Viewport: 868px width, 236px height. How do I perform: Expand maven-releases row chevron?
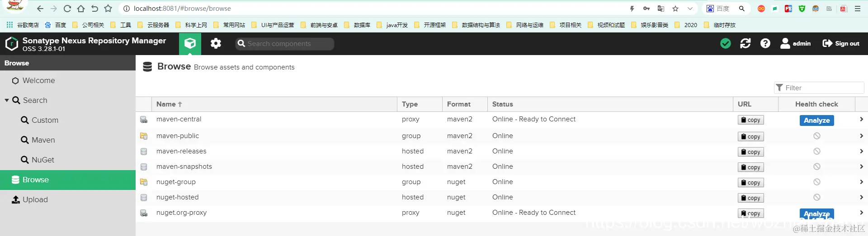coord(861,151)
